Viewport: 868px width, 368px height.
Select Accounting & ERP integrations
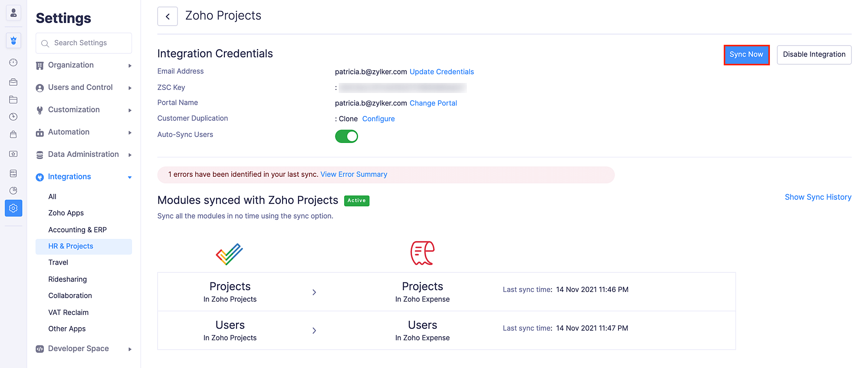click(x=77, y=230)
